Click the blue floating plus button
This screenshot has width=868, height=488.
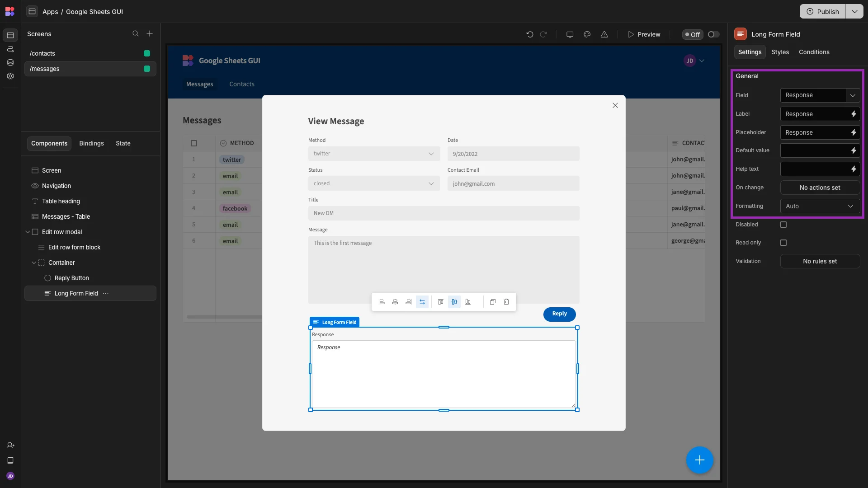[x=699, y=460]
